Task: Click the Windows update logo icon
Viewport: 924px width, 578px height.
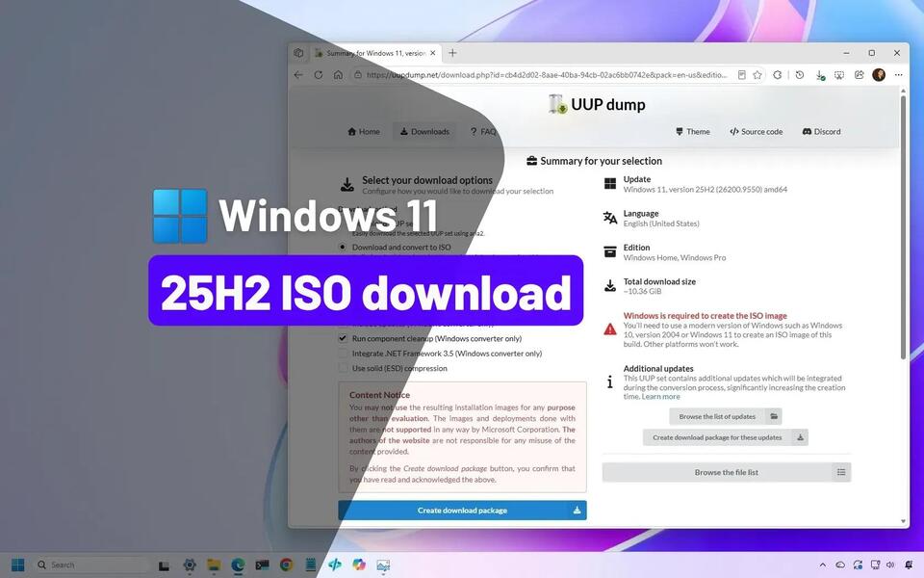Action: point(610,184)
